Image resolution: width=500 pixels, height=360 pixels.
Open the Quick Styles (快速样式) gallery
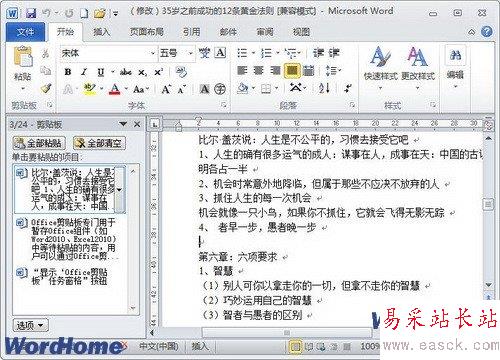[x=381, y=68]
